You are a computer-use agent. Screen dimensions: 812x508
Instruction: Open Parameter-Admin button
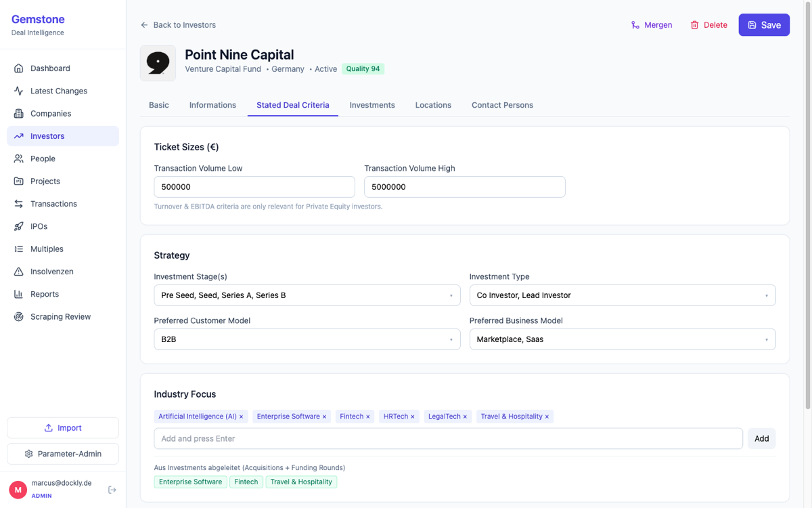(x=63, y=454)
